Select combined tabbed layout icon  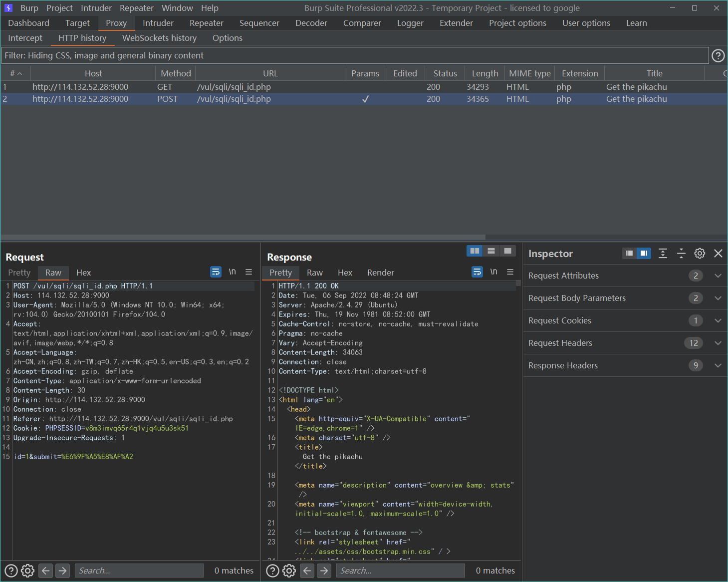(507, 251)
